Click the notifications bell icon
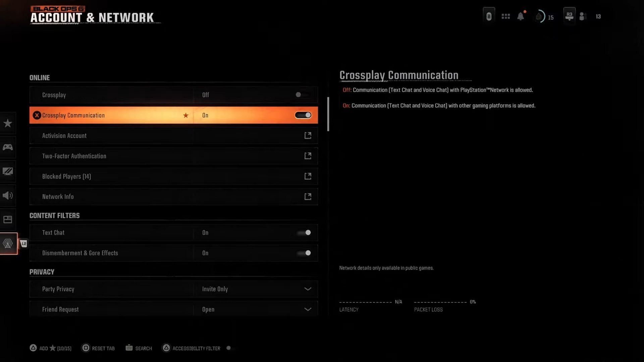The image size is (644, 362). pos(522,16)
